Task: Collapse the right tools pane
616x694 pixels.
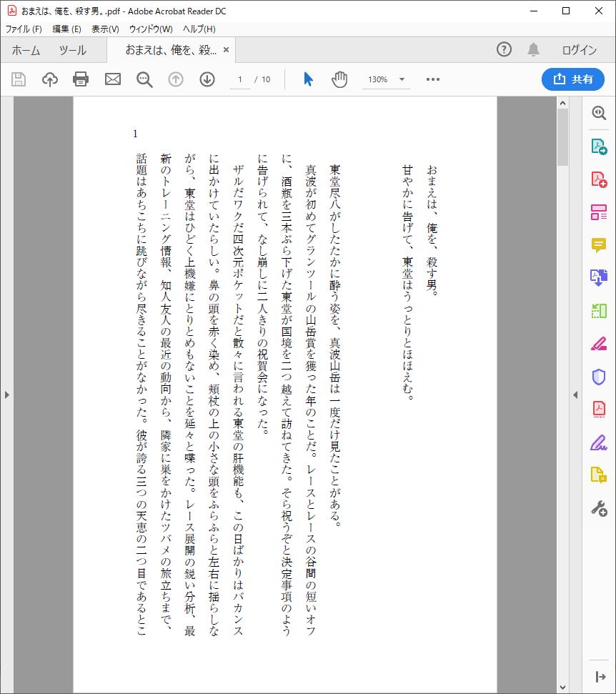Action: click(600, 676)
